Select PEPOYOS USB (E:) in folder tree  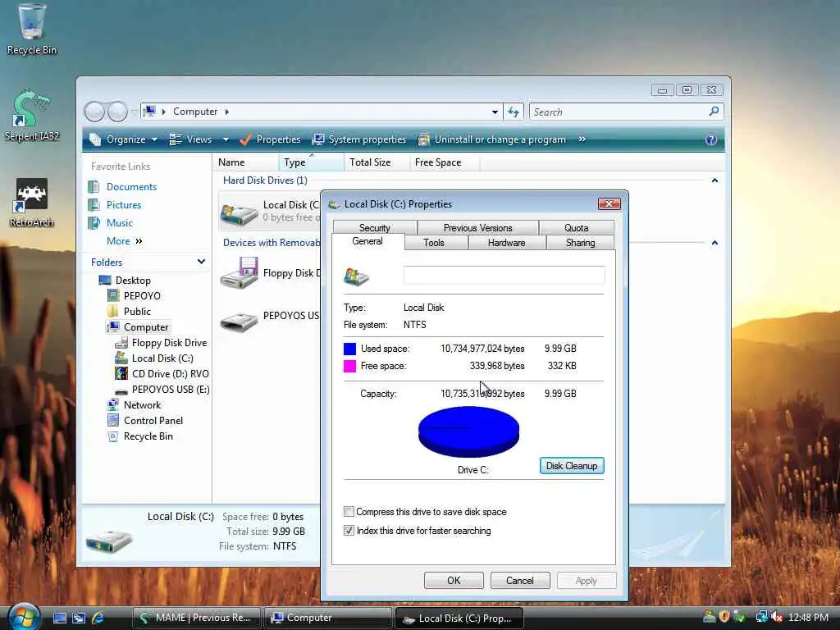pyautogui.click(x=171, y=389)
